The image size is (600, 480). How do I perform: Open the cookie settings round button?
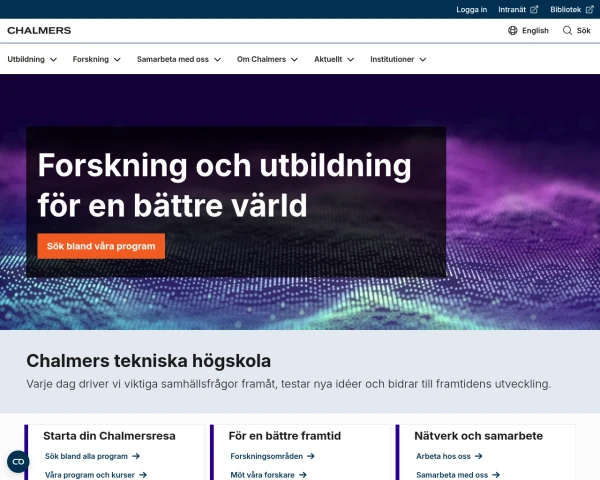coord(18,462)
